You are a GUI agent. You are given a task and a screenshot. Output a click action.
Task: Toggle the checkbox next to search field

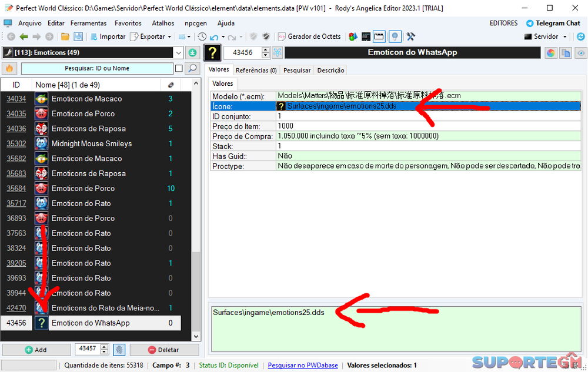click(179, 68)
